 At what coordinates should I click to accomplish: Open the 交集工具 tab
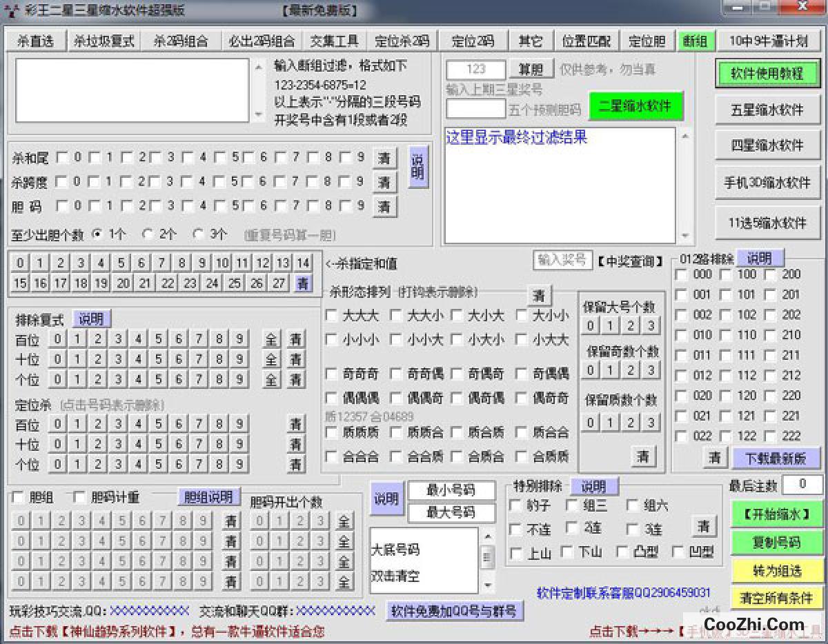point(334,41)
